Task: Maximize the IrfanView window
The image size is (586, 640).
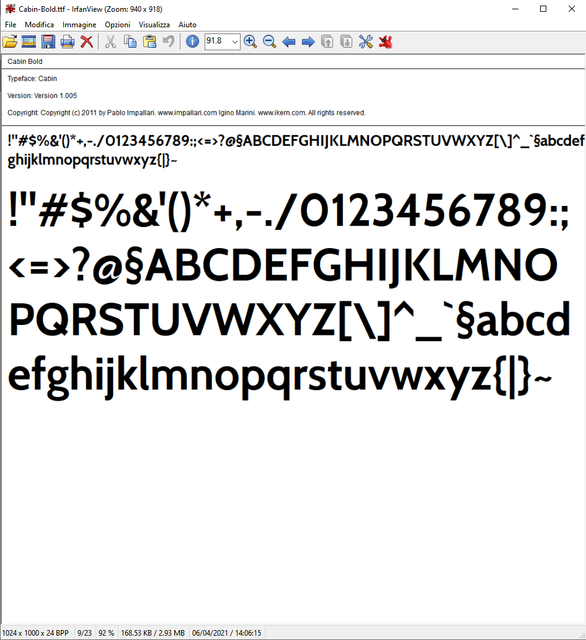Action: pyautogui.click(x=543, y=9)
